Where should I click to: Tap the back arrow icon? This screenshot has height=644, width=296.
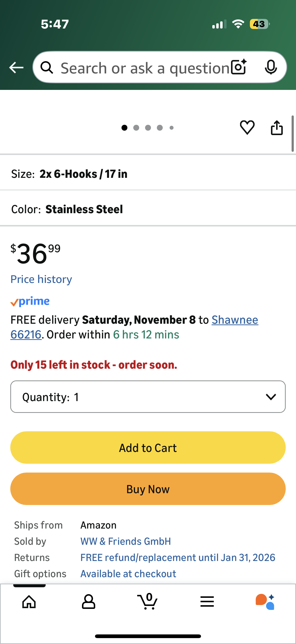pyautogui.click(x=16, y=68)
